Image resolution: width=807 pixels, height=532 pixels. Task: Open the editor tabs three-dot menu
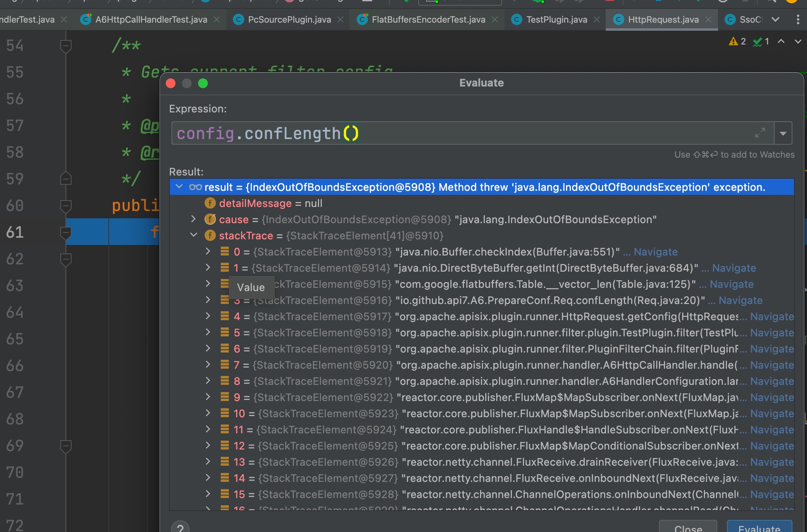pyautogui.click(x=797, y=19)
